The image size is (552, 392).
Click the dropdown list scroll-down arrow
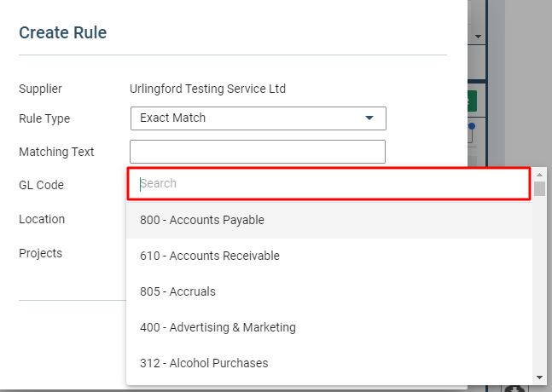click(539, 377)
